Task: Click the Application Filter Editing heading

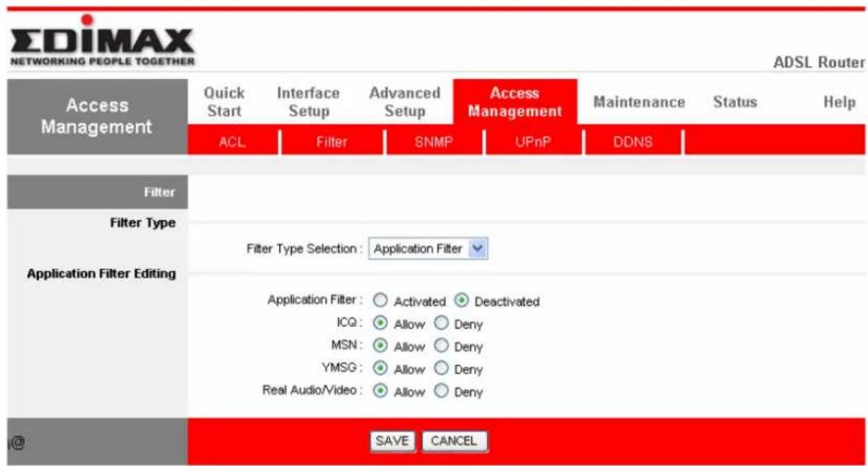Action: (101, 273)
